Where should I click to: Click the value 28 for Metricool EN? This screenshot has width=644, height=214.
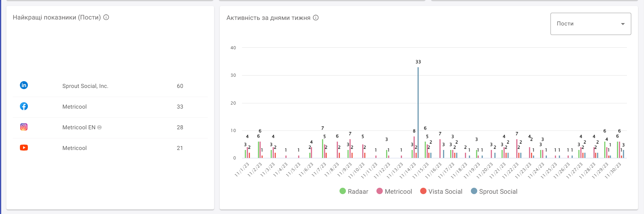point(180,127)
